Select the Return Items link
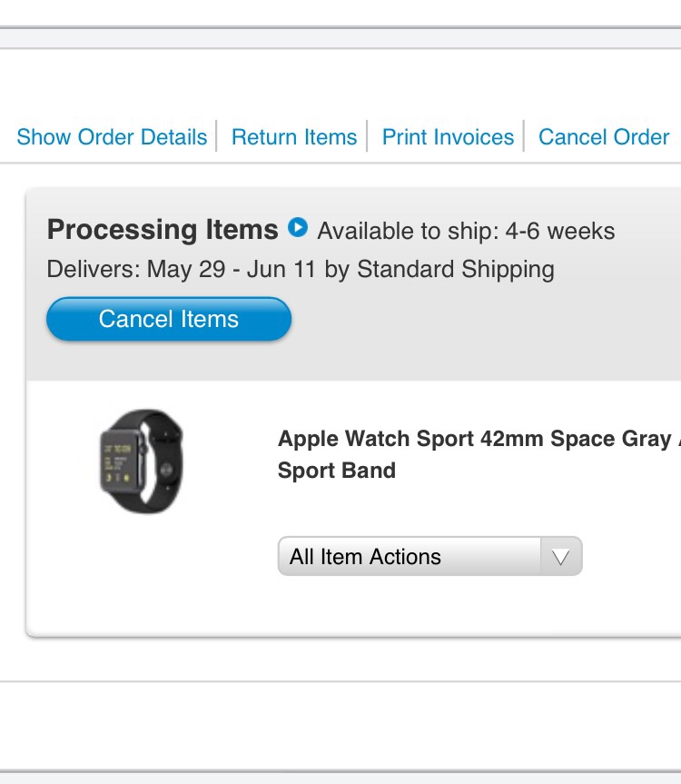This screenshot has width=681, height=784. click(294, 137)
